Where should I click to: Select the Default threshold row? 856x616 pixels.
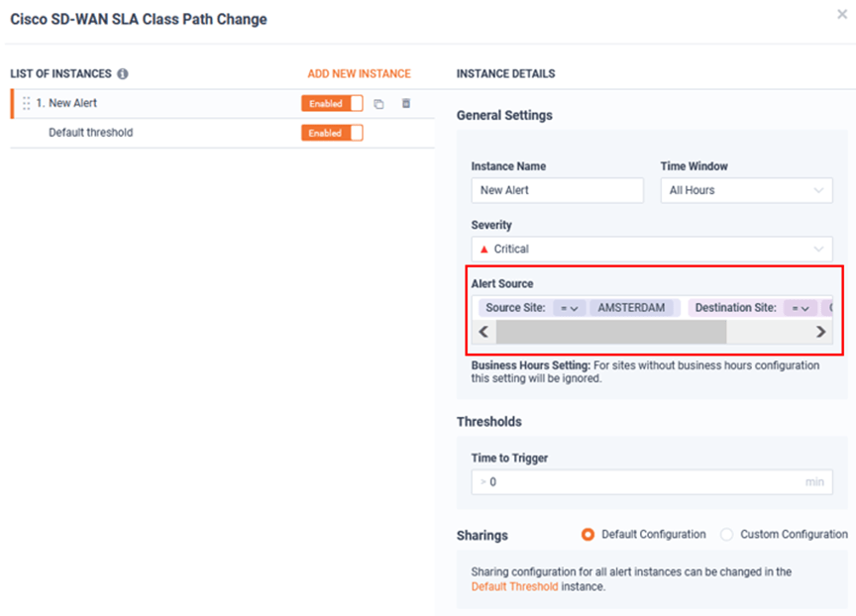223,133
